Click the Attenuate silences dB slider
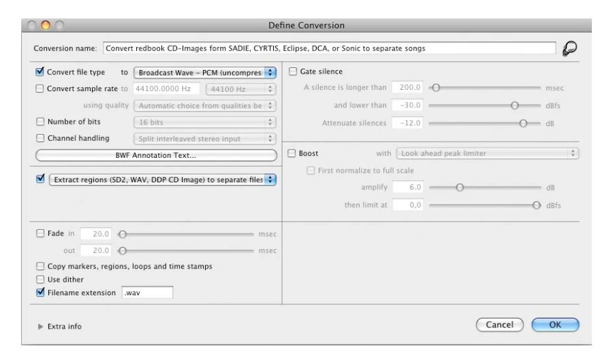The height and width of the screenshot is (364, 613). click(x=484, y=123)
